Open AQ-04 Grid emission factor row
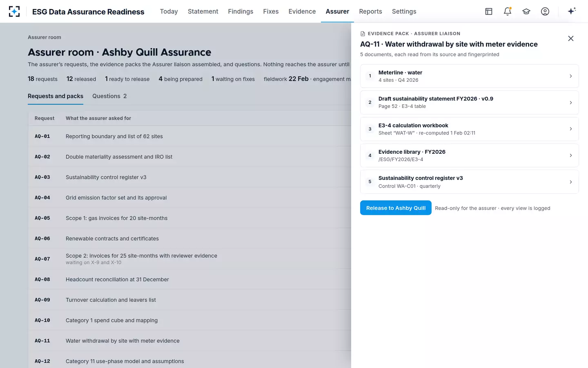This screenshot has width=588, height=368. click(190, 197)
